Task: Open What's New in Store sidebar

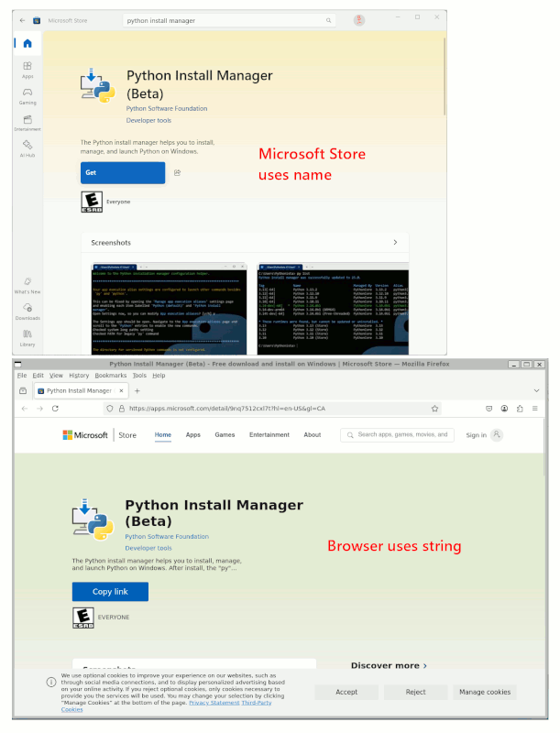Action: (27, 285)
